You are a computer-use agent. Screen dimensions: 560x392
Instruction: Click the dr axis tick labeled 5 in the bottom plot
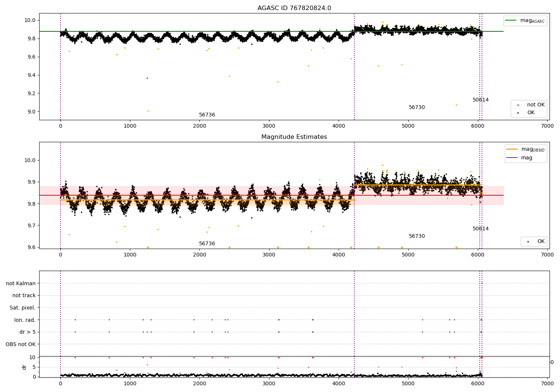(x=34, y=367)
